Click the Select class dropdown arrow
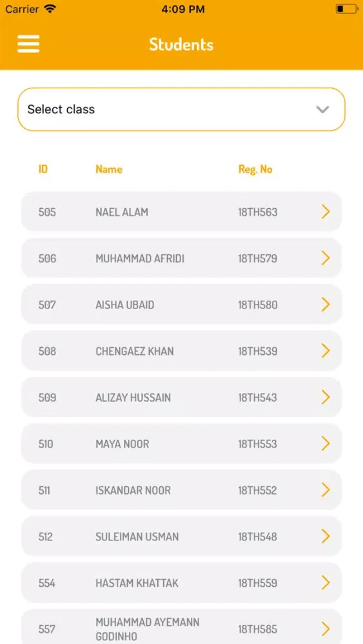363x644 pixels. [323, 109]
